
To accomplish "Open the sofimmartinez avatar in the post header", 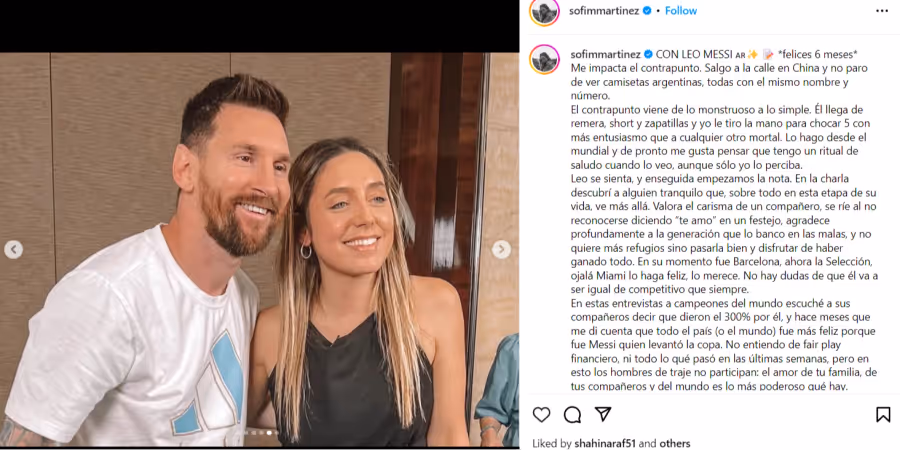I will click(544, 12).
